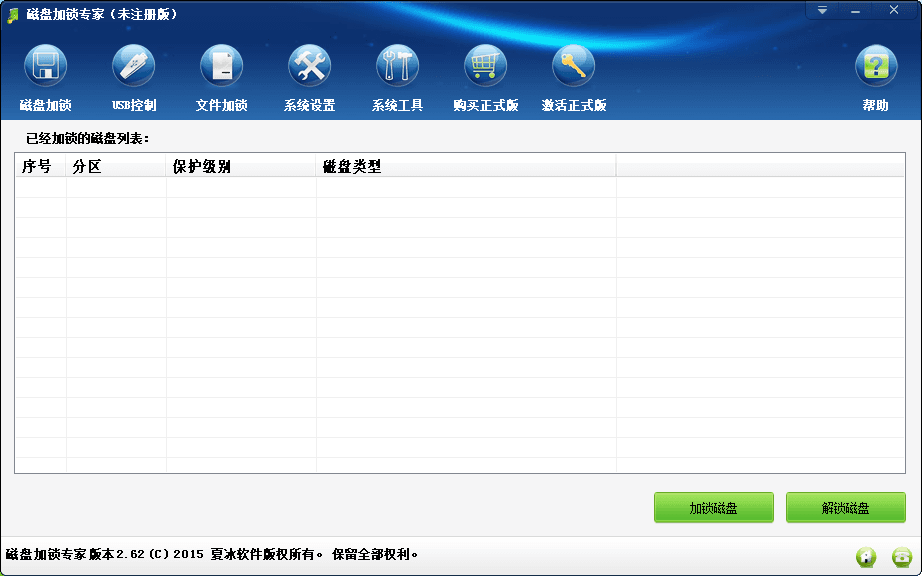Viewport: 922px width, 576px height.
Task: Open 系统设置 settings icon
Action: pyautogui.click(x=310, y=66)
